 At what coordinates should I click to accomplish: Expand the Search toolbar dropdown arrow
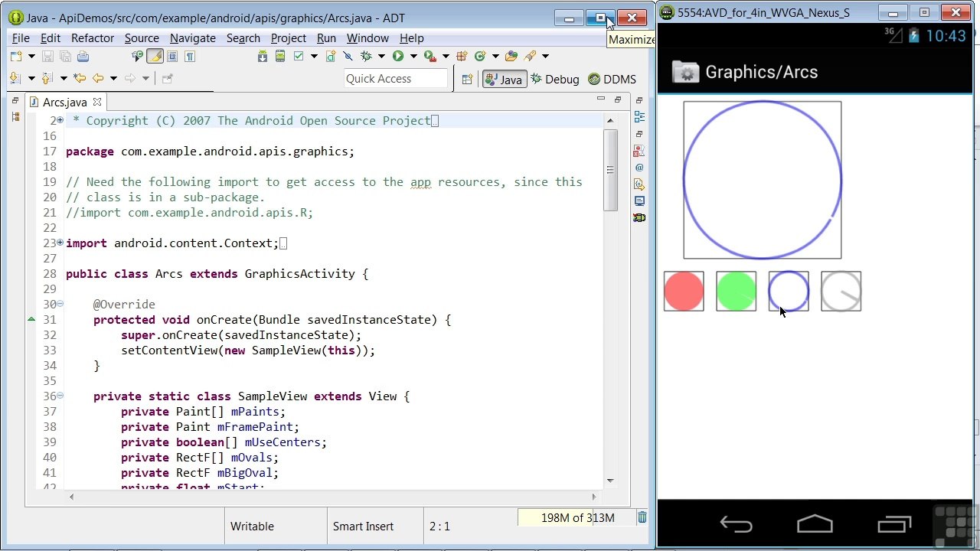click(545, 57)
